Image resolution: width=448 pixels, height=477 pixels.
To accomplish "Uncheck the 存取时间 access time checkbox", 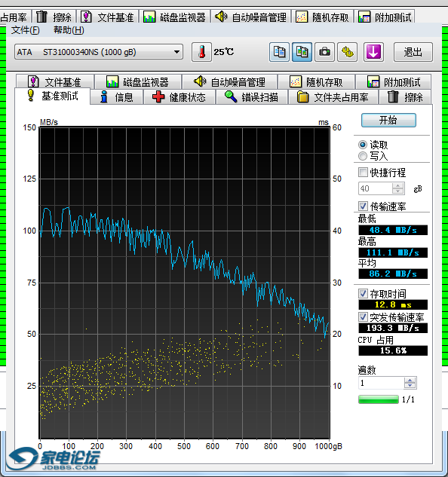I will point(363,294).
